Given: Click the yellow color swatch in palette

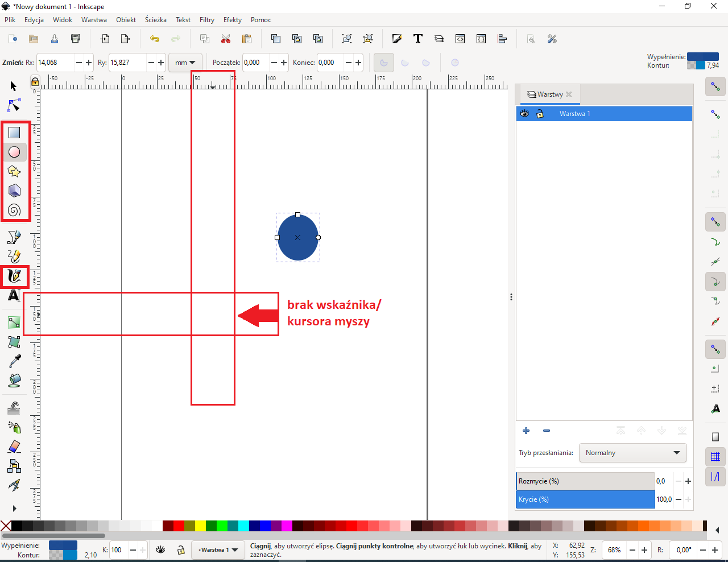Looking at the screenshot, I should [x=200, y=526].
